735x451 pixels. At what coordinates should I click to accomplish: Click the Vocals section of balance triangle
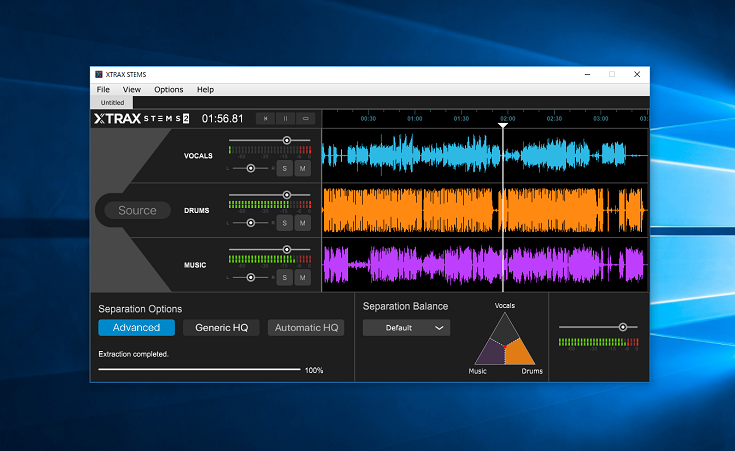point(505,330)
